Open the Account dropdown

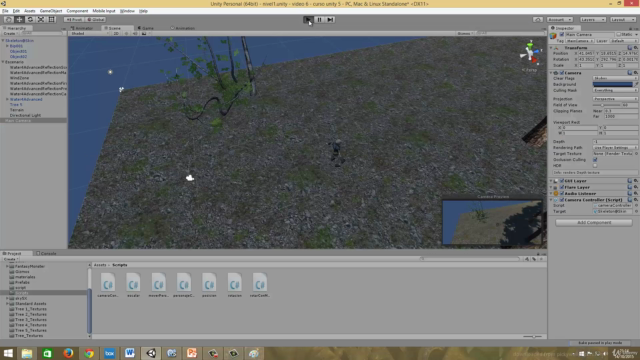pyautogui.click(x=560, y=20)
